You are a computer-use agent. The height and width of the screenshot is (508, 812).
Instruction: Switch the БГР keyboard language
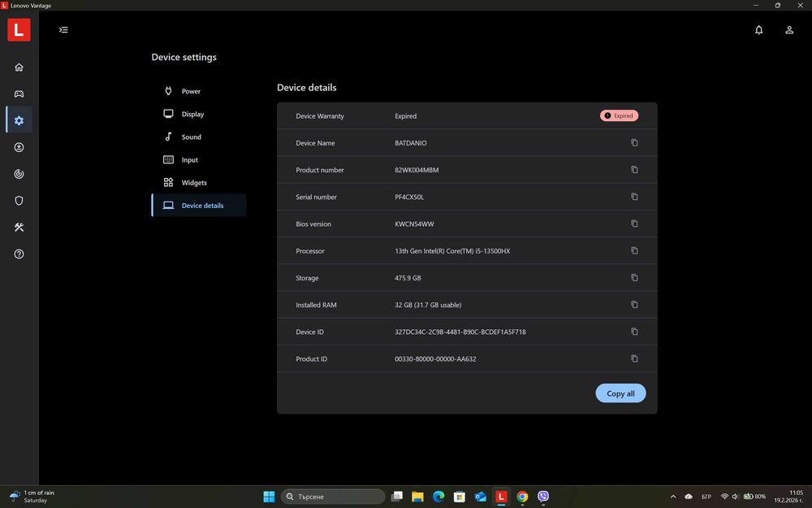(x=706, y=497)
